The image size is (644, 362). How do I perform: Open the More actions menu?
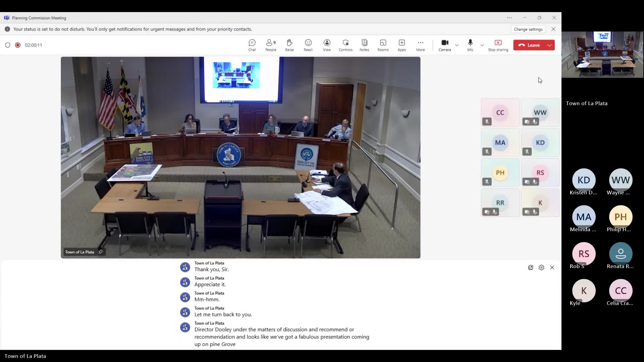click(x=420, y=45)
